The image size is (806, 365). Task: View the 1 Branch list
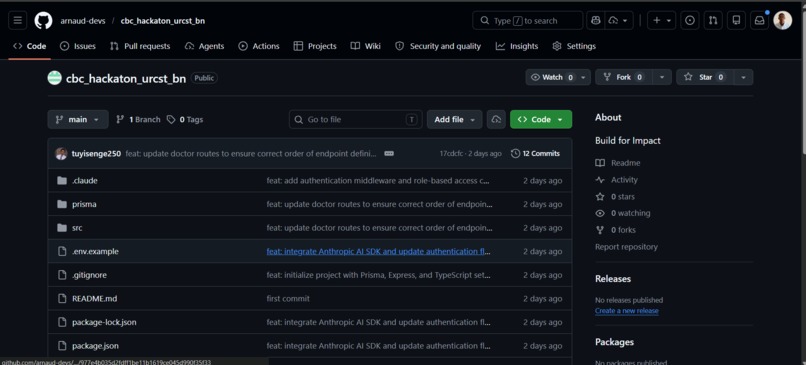[138, 119]
